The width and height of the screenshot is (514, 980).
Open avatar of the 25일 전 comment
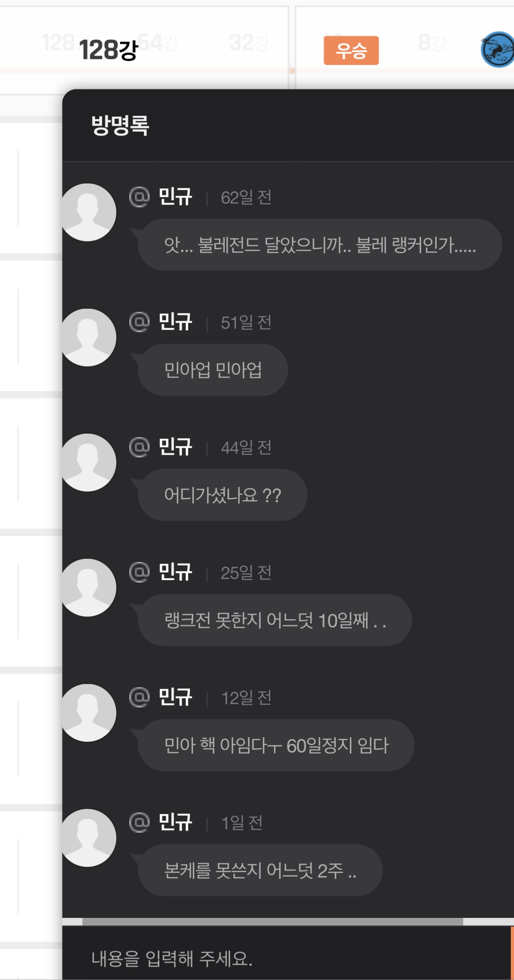point(88,587)
